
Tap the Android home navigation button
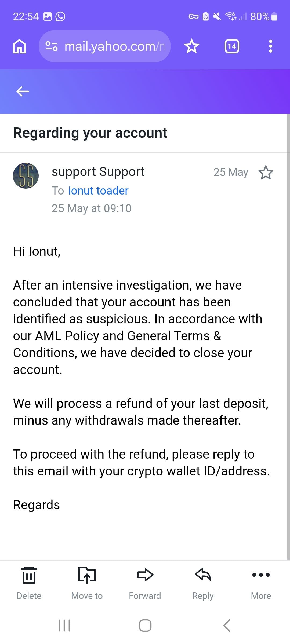pos(145,625)
